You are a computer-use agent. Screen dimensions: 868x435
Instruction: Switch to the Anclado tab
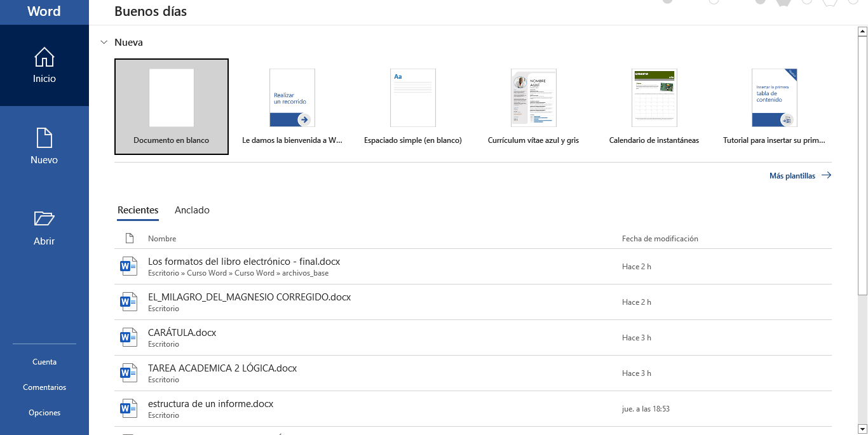pyautogui.click(x=192, y=210)
